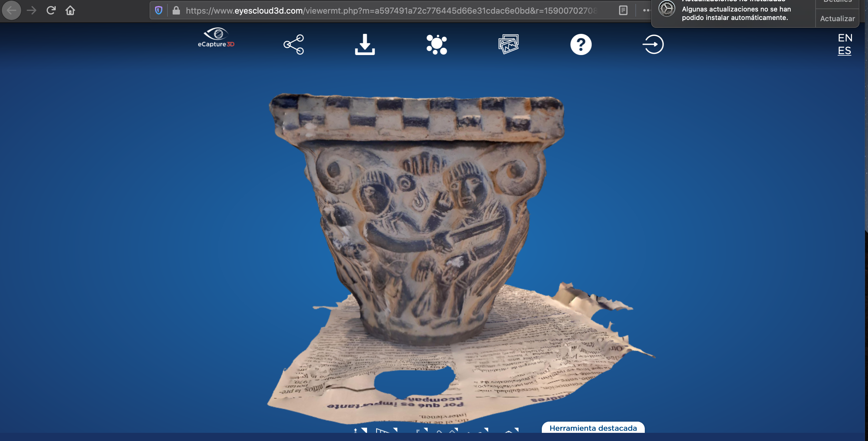Click the site padlock security icon
The width and height of the screenshot is (868, 441).
pos(176,11)
